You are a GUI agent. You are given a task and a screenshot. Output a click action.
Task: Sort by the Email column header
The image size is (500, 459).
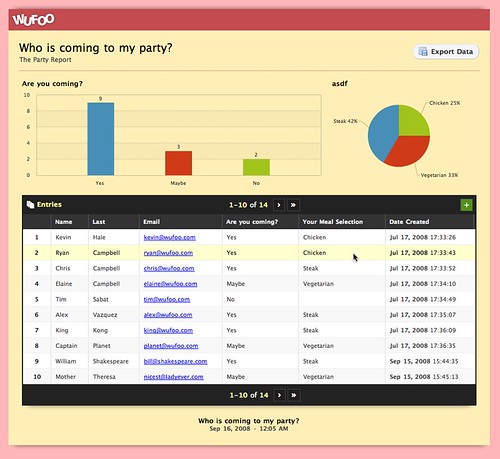152,222
